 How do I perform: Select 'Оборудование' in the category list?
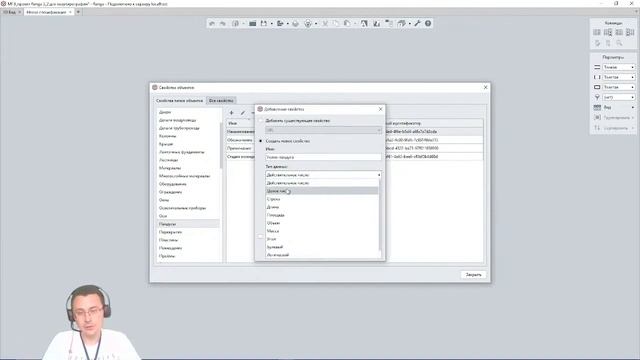pos(188,184)
